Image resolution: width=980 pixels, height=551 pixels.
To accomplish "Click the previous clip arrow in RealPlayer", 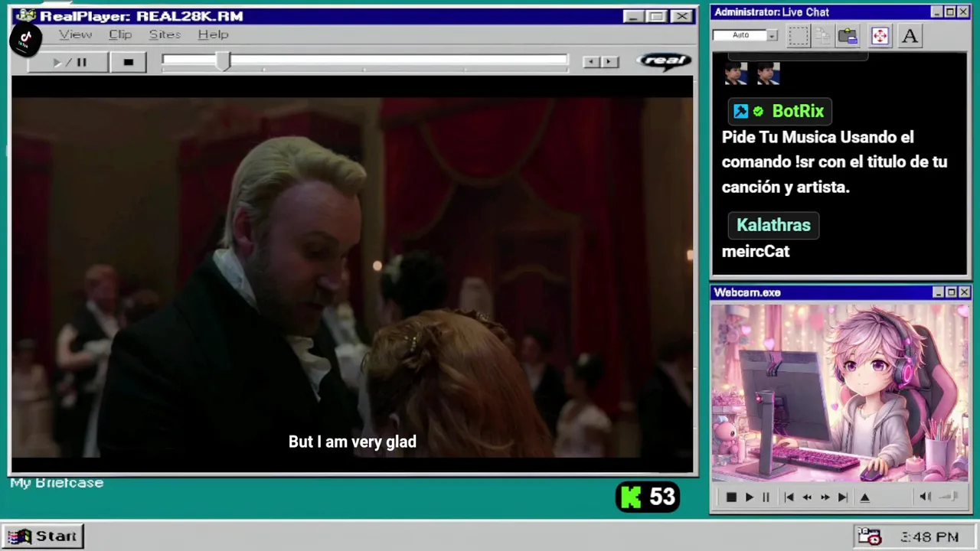I will (590, 62).
